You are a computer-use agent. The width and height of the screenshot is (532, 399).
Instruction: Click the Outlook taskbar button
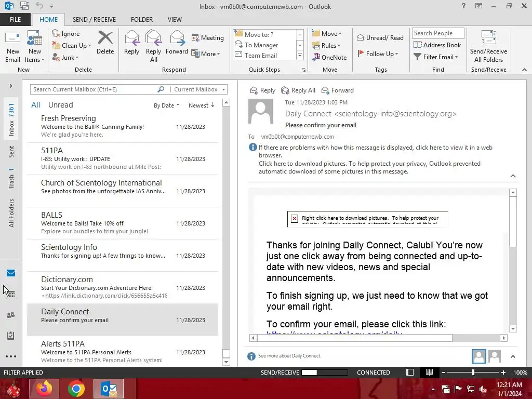click(x=109, y=389)
